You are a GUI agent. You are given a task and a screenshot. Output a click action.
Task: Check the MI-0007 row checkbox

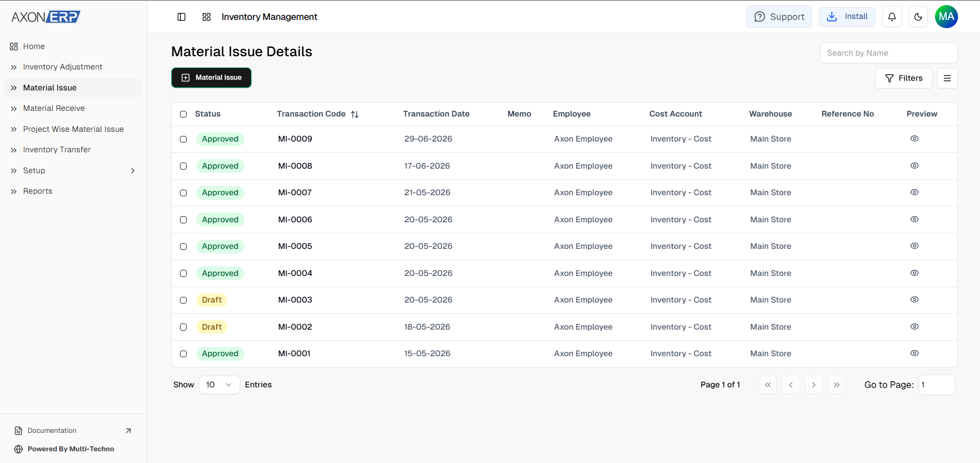pyautogui.click(x=184, y=193)
